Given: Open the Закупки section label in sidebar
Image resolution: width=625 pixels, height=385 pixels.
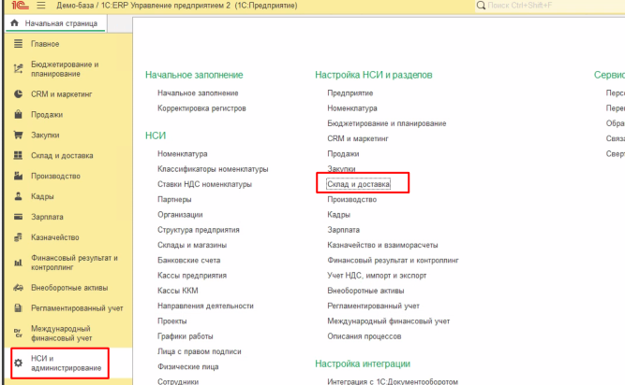Looking at the screenshot, I should (45, 135).
